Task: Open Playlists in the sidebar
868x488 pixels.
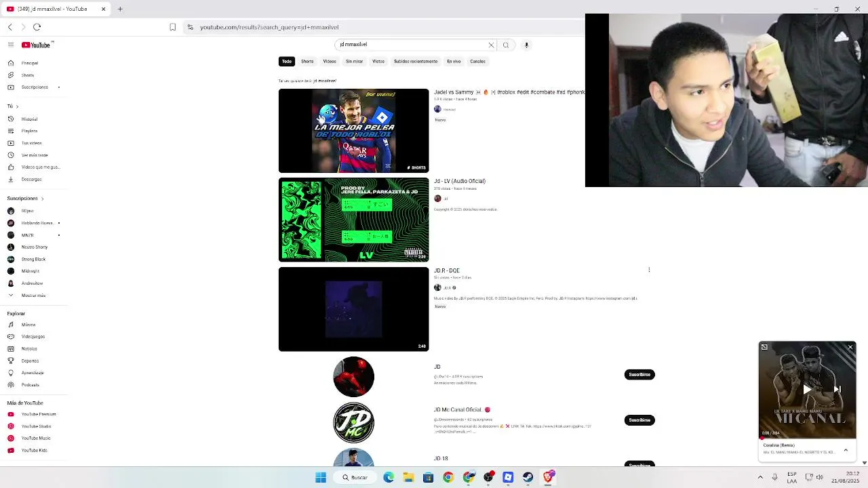Action: coord(29,131)
